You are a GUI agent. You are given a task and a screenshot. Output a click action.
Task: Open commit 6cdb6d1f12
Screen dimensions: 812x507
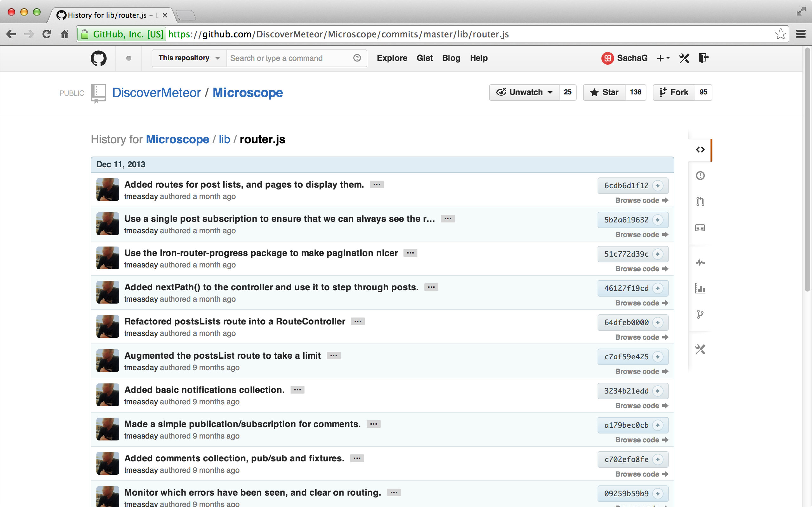[x=626, y=185]
